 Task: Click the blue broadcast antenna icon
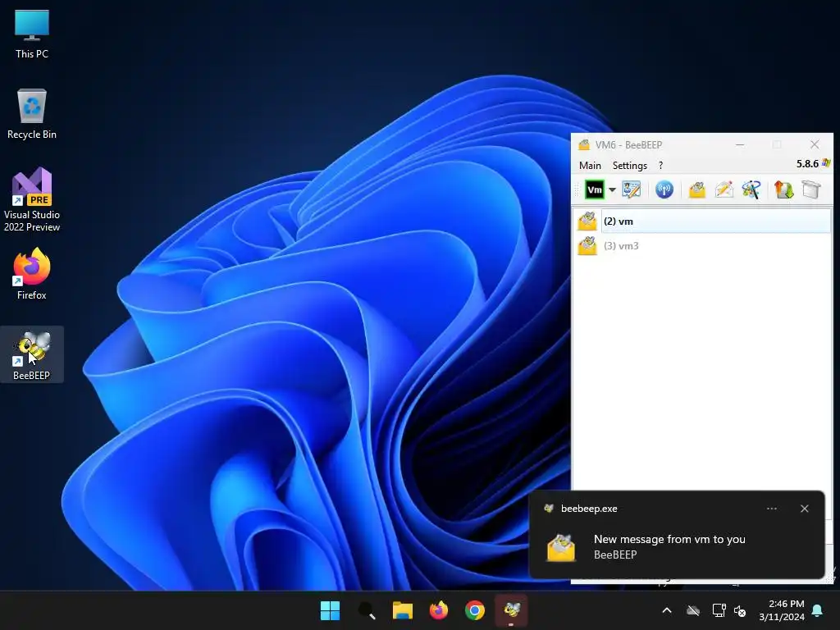(x=664, y=189)
